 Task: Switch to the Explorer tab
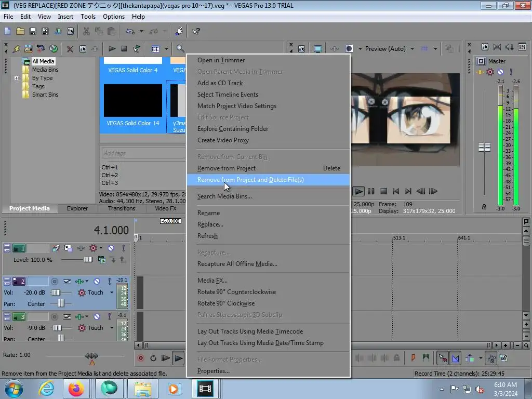pyautogui.click(x=77, y=208)
